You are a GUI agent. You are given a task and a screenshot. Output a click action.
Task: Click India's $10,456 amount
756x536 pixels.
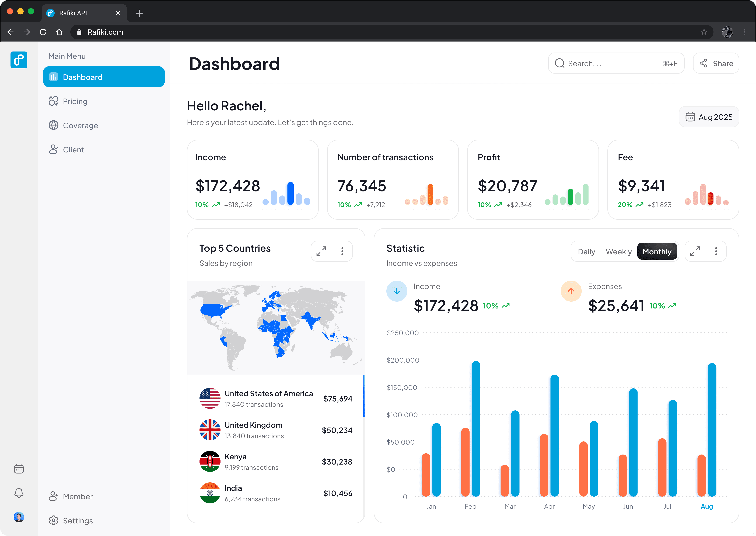click(x=338, y=493)
